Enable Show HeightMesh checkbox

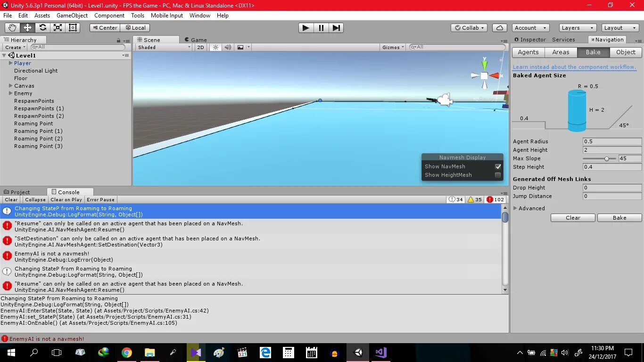click(498, 175)
